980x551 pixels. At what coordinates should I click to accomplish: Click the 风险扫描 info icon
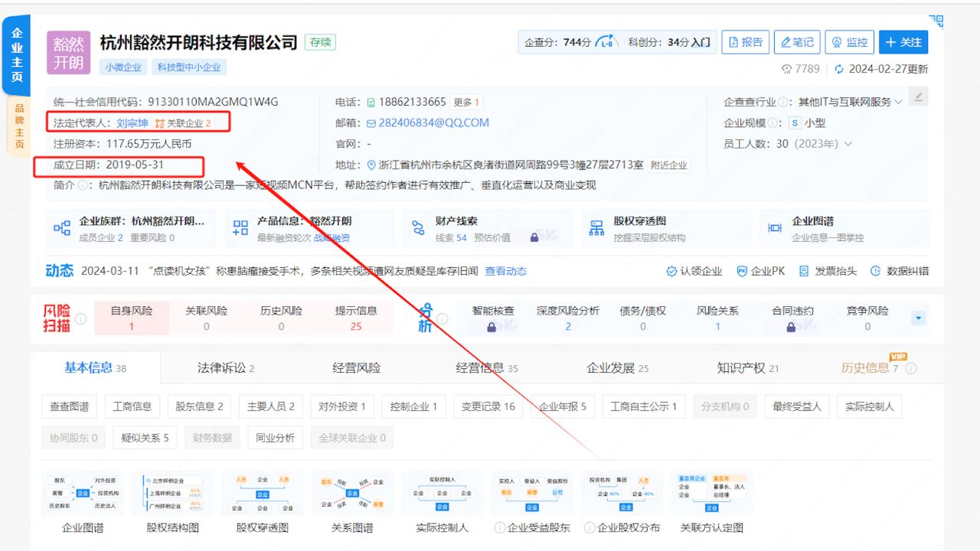[x=80, y=318]
